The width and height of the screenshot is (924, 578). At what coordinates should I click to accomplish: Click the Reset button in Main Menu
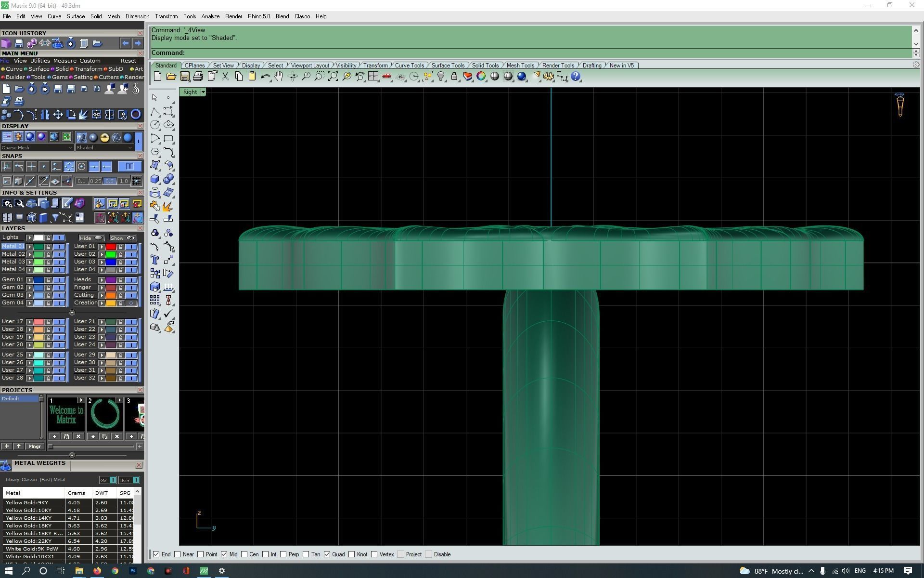coord(128,61)
